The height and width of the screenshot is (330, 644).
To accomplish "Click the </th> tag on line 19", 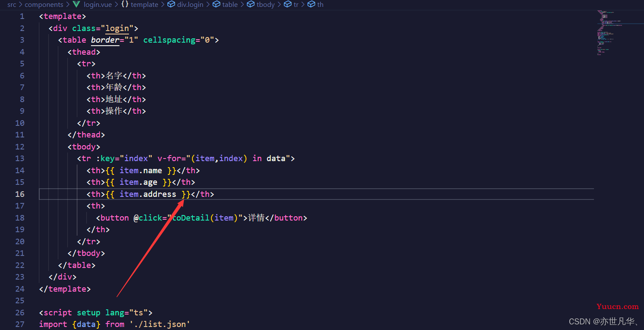I will pyautogui.click(x=98, y=230).
